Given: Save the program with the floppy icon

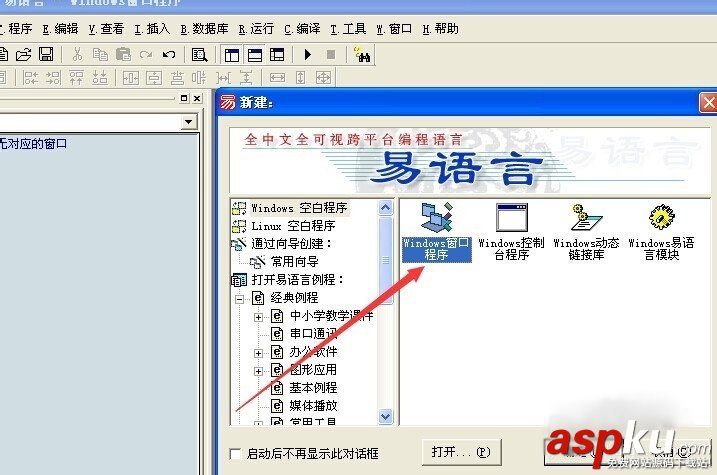Looking at the screenshot, I should 46,55.
